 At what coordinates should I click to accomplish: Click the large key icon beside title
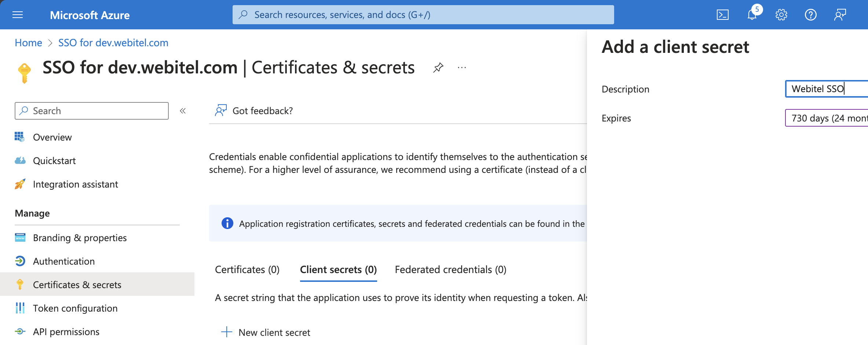click(x=25, y=73)
